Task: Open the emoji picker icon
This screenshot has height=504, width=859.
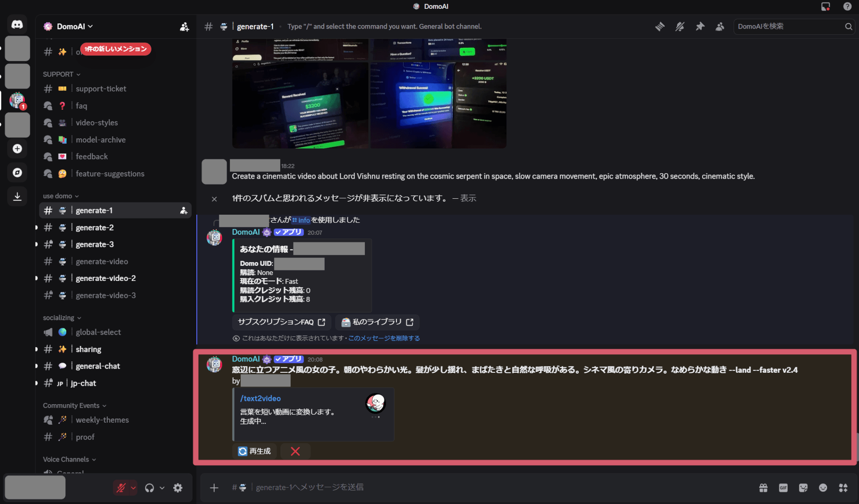Action: [x=823, y=488]
